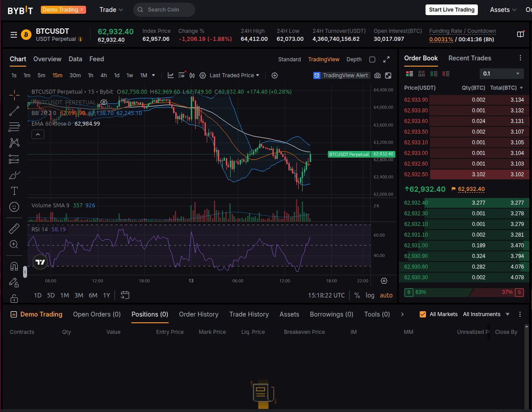Open the hamburger menu beside BTCUSDT
This screenshot has height=412, width=532.
pos(14,35)
